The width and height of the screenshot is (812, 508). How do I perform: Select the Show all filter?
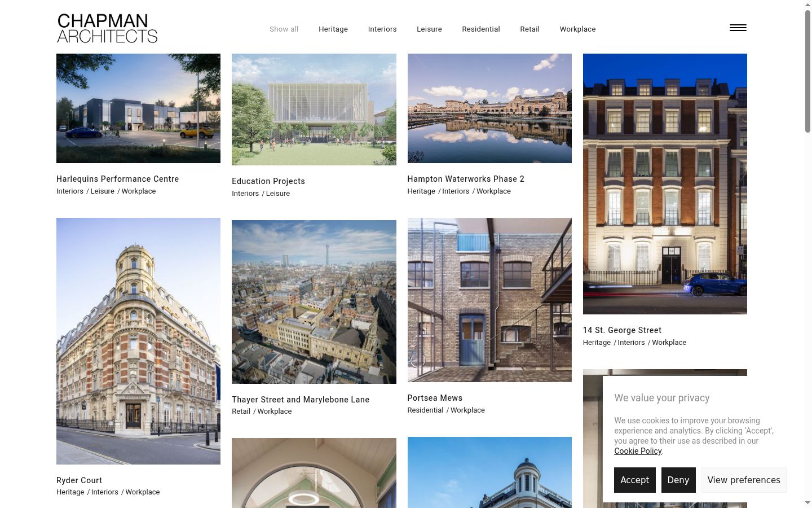click(x=284, y=29)
